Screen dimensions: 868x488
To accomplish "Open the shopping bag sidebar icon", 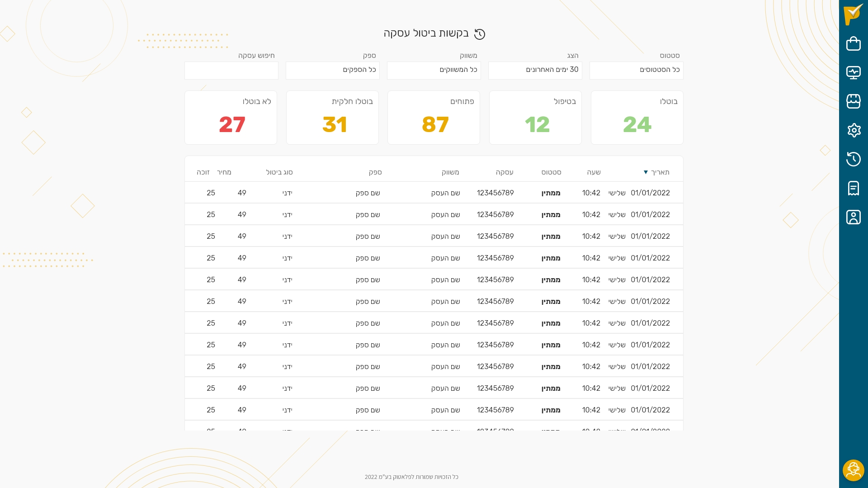I will [x=853, y=43].
